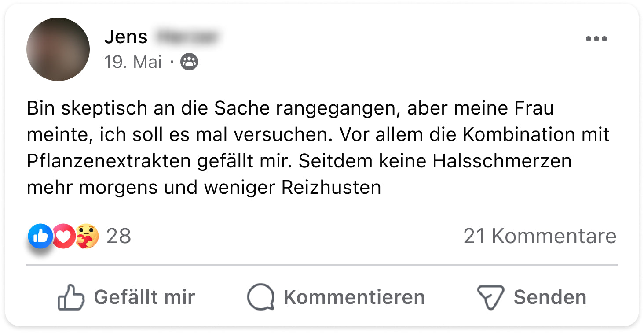Expand the 21 Kommentare link
Image resolution: width=644 pixels, height=333 pixels.
540,237
